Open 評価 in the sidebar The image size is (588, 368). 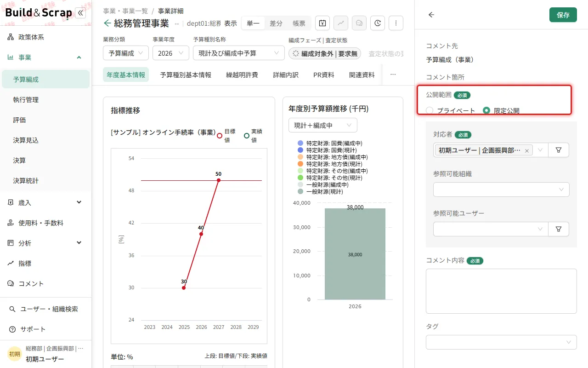tap(45, 120)
